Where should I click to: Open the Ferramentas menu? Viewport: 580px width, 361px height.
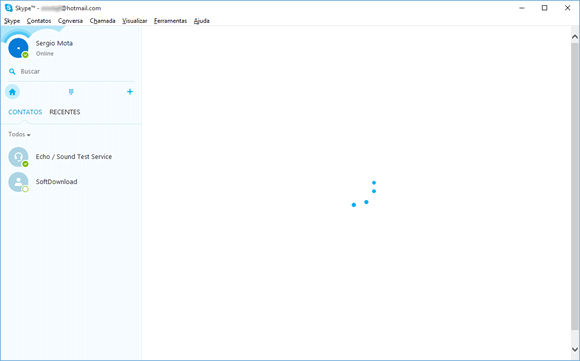coord(171,21)
